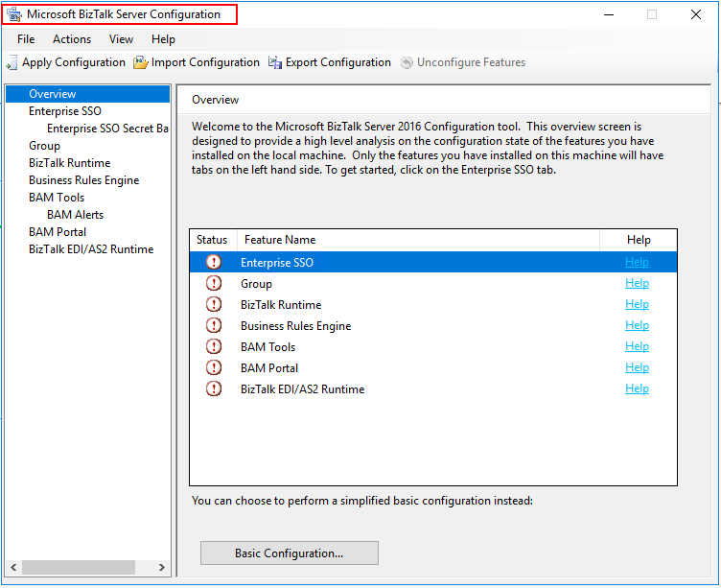
Task: Select BAM Portal in the left tree
Action: coord(58,232)
